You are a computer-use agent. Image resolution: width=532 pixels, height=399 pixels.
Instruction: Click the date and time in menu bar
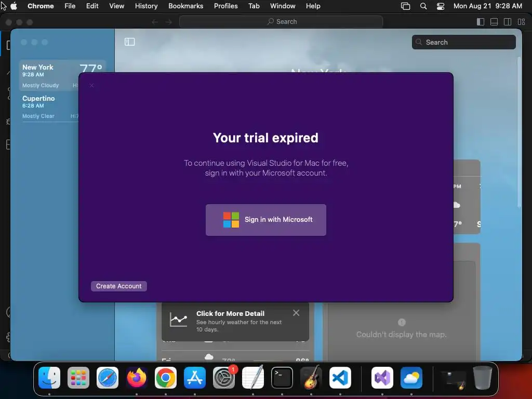tap(487, 6)
